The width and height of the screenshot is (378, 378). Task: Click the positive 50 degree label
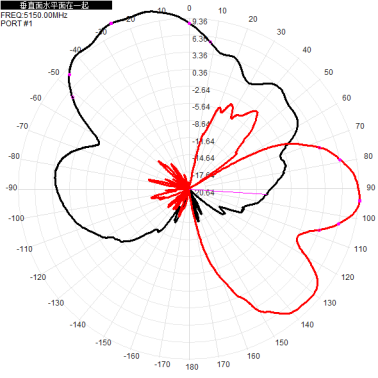(329, 72)
